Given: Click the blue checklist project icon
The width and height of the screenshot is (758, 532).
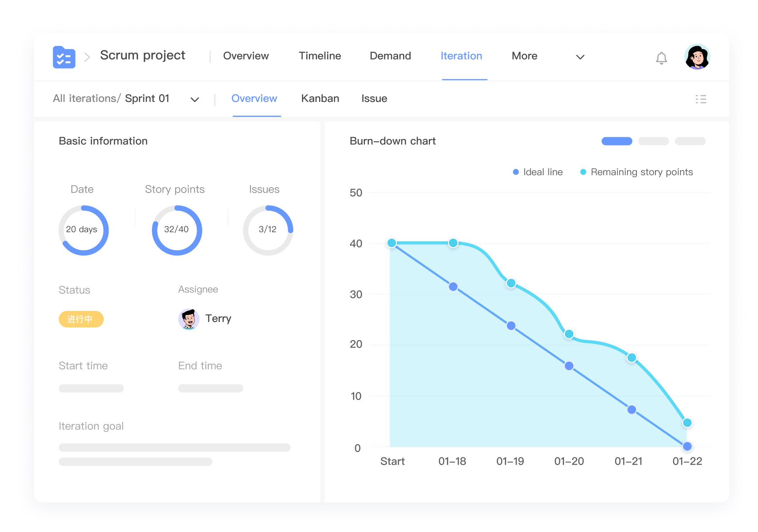Looking at the screenshot, I should pyautogui.click(x=64, y=57).
